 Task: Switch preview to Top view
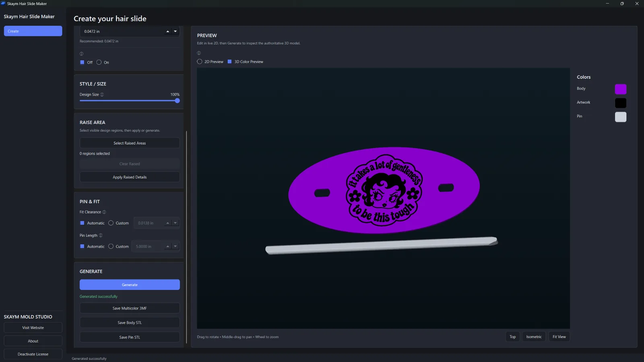[x=513, y=337]
